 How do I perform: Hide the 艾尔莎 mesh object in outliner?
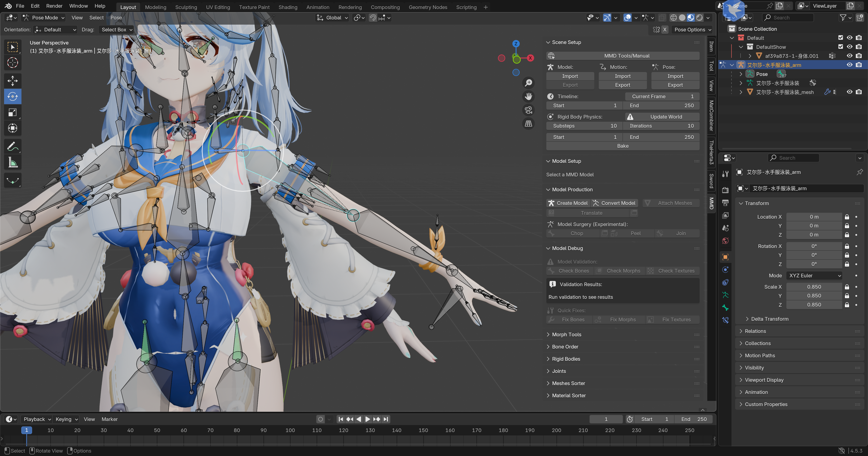click(x=849, y=92)
